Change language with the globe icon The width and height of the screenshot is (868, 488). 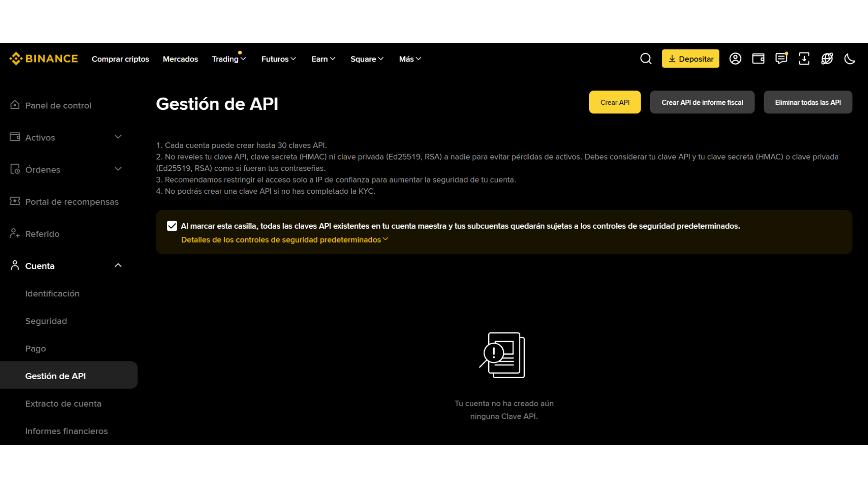[827, 58]
